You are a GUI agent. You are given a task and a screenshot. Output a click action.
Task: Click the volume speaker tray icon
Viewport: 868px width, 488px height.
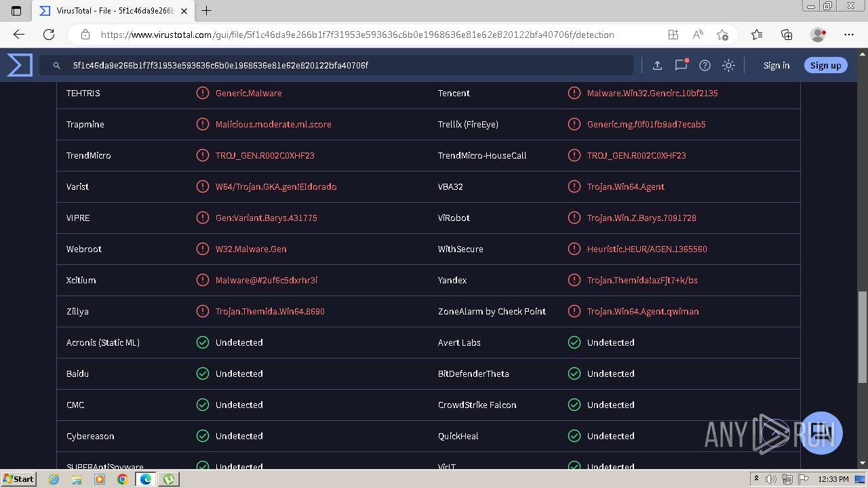770,479
